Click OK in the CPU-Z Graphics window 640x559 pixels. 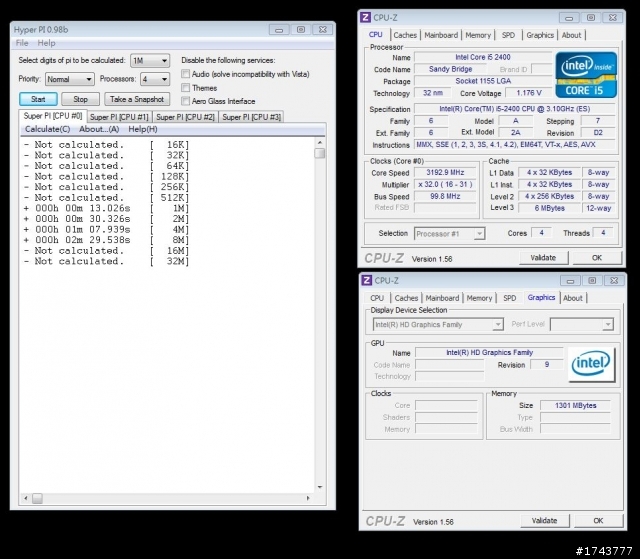[x=598, y=520]
